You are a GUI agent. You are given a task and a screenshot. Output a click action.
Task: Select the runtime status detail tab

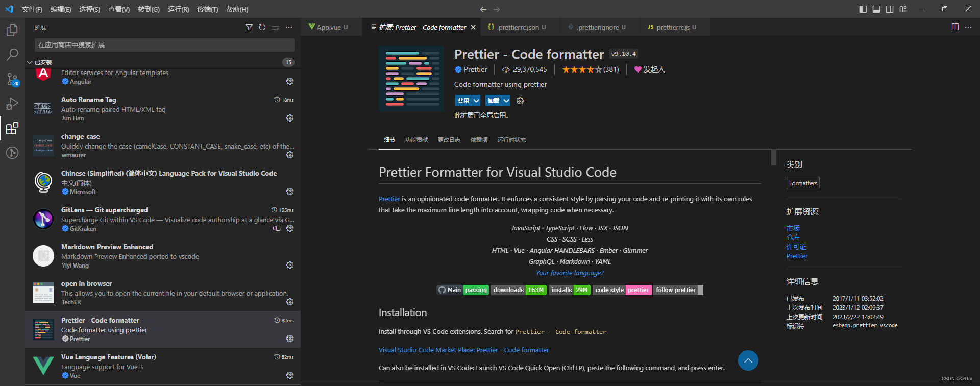[x=511, y=140]
